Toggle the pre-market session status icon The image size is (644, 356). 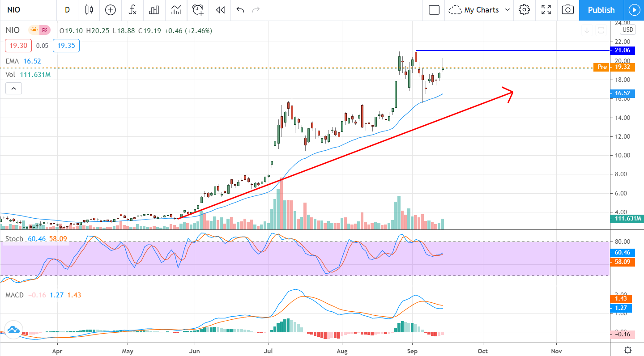[x=34, y=30]
